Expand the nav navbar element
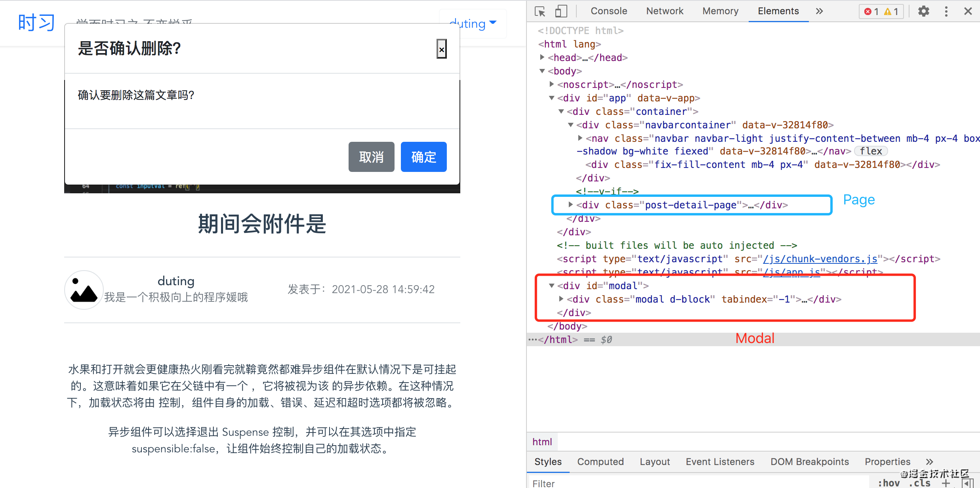This screenshot has width=980, height=488. pyautogui.click(x=580, y=138)
